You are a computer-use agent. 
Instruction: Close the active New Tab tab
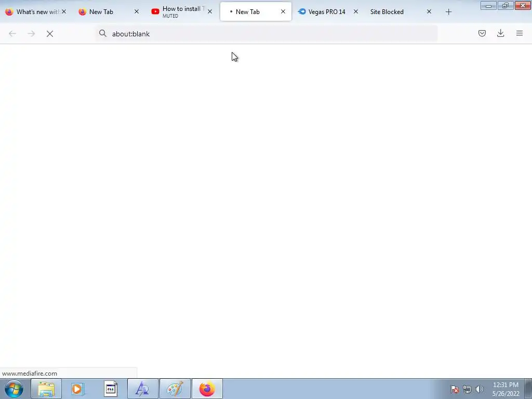[x=283, y=11]
